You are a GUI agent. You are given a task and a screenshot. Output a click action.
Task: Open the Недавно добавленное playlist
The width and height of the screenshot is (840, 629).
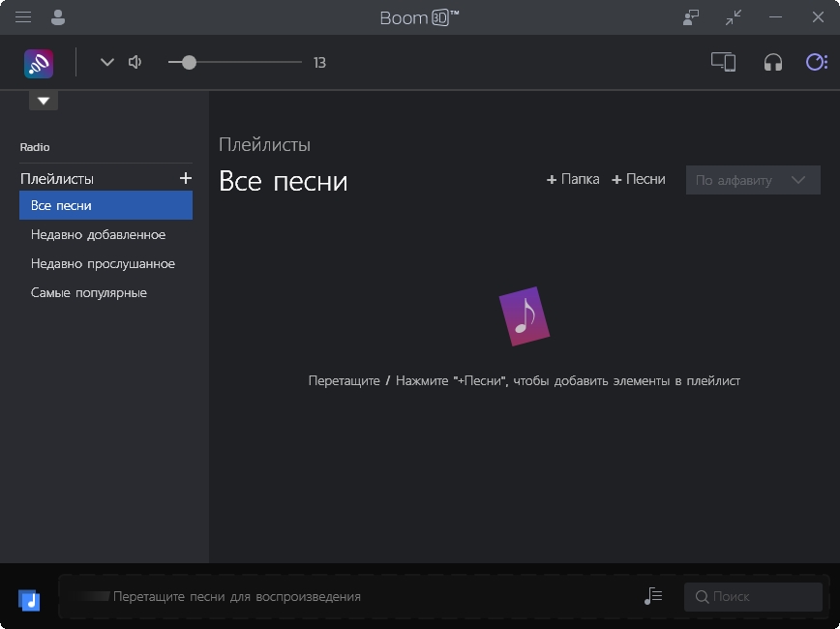coord(98,235)
